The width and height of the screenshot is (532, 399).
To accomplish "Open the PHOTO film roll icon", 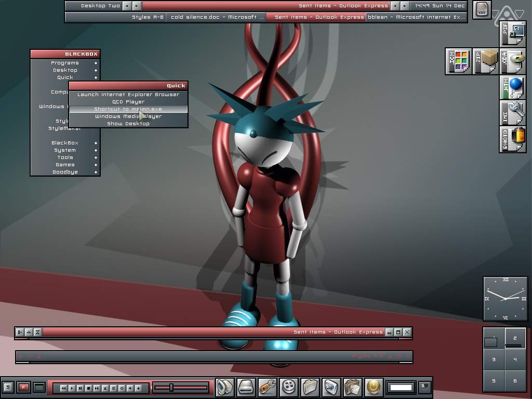I will [x=513, y=139].
